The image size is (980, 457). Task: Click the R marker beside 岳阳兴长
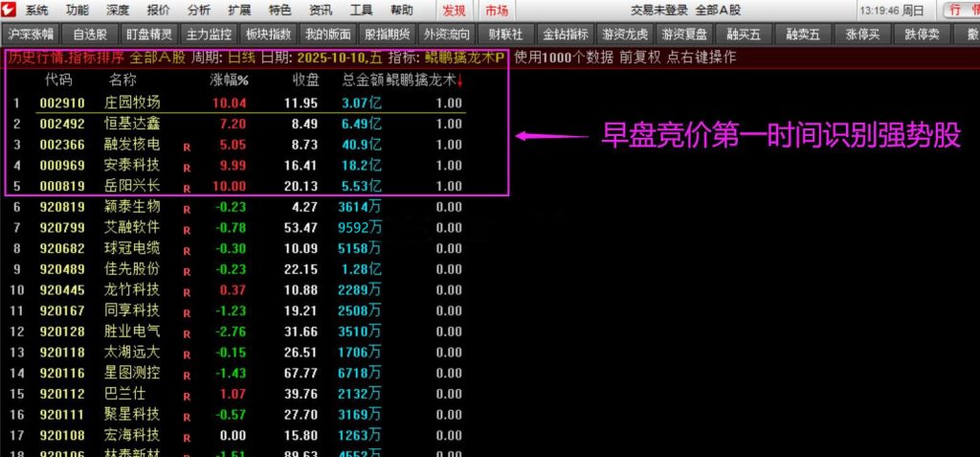coord(187,189)
